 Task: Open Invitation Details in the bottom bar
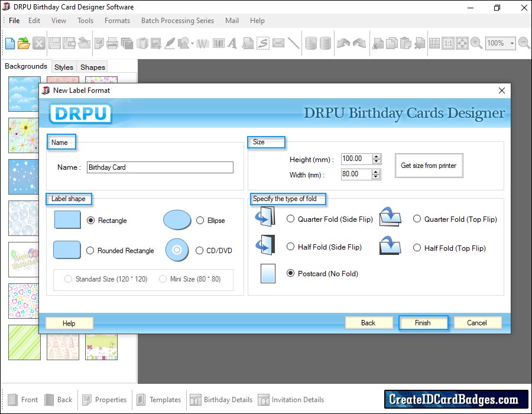[291, 400]
